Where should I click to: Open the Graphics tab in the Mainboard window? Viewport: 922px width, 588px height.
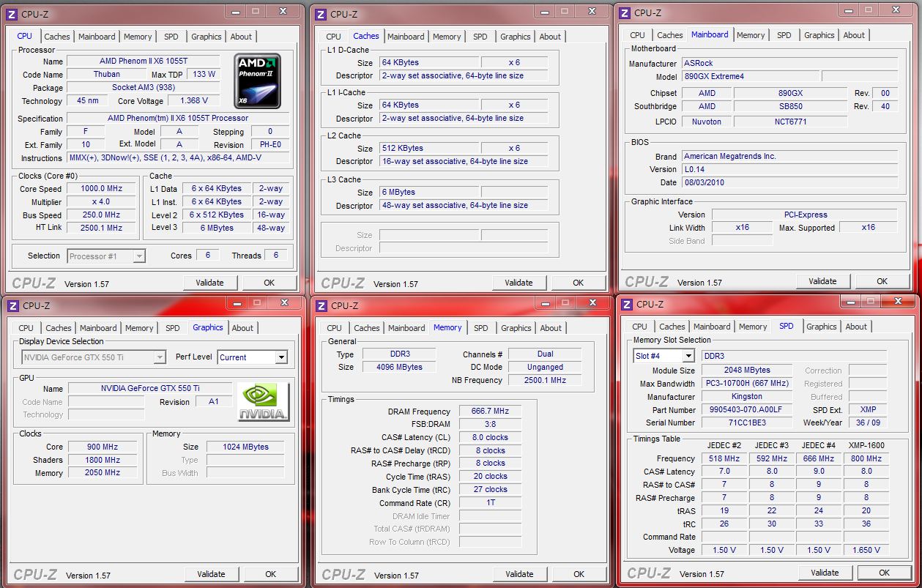coord(819,35)
